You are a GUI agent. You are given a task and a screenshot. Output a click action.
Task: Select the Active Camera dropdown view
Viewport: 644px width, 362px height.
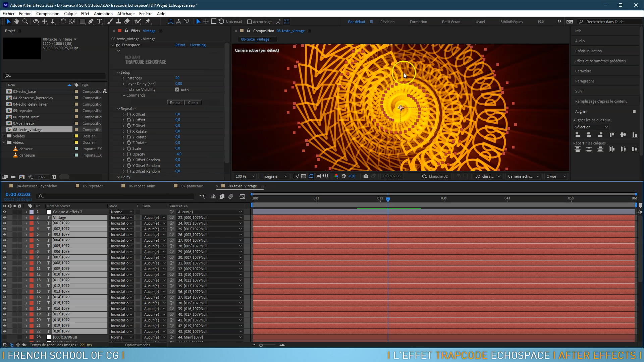point(523,176)
